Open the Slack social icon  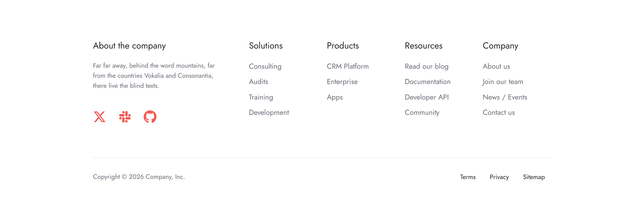click(125, 117)
